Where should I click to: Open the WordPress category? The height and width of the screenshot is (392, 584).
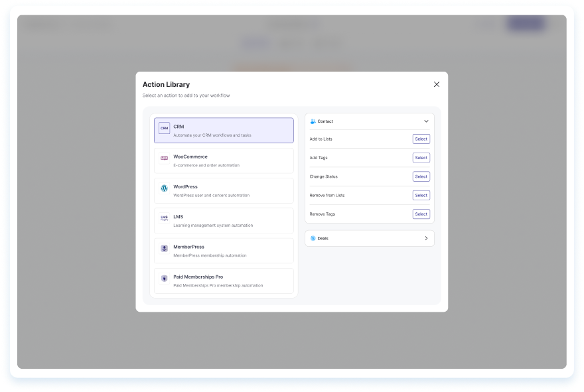(x=224, y=190)
